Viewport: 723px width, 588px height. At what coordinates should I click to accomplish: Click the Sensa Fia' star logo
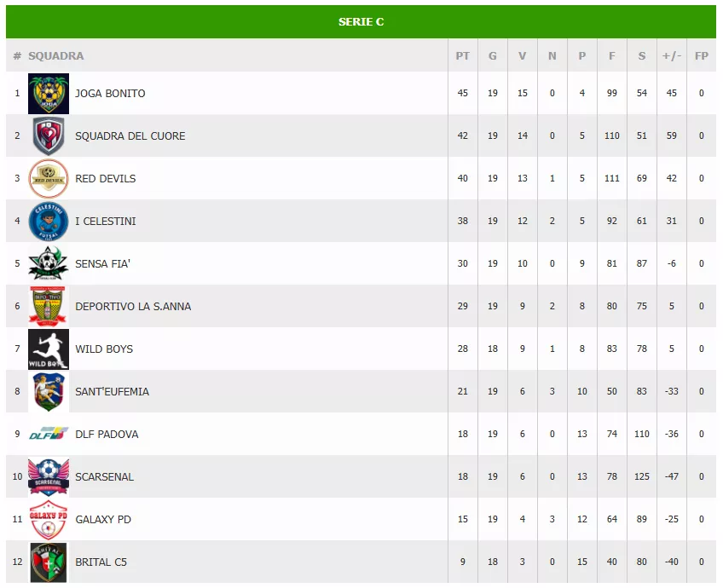49,264
